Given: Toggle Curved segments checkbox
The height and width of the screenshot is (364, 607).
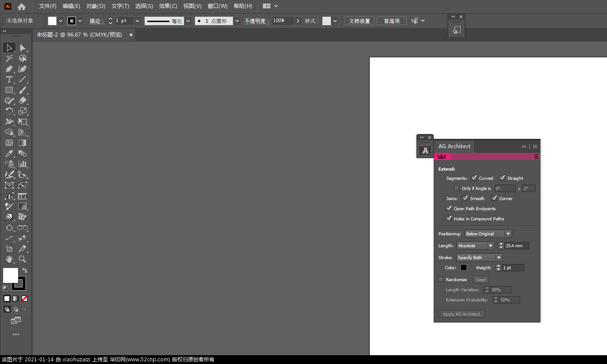Looking at the screenshot, I should (x=474, y=178).
